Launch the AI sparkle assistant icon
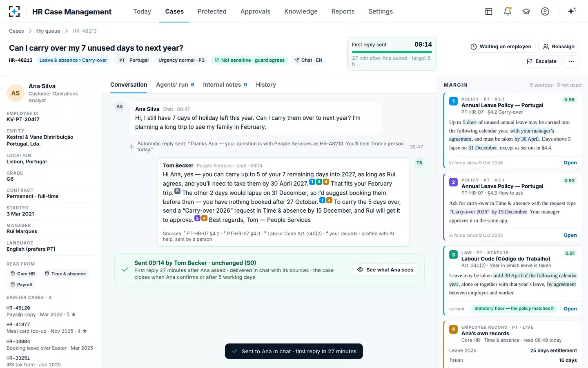Viewport: 588px width, 368px height. coord(572,11)
